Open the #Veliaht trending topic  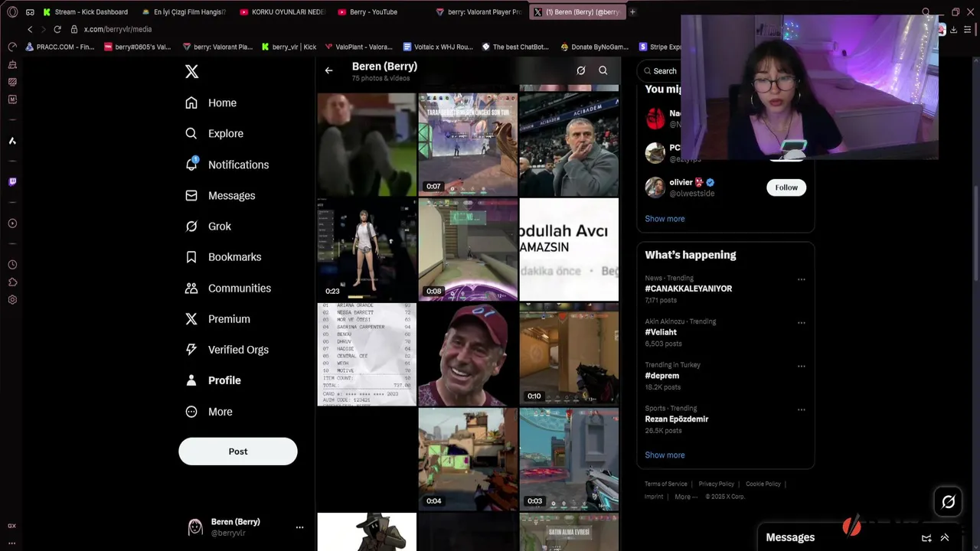click(661, 332)
